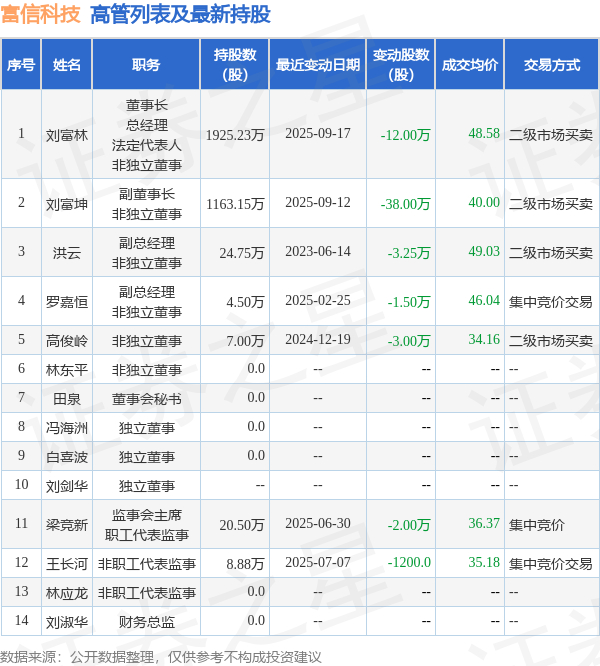
Task: Click the name 刘淑华
Action: tap(67, 622)
